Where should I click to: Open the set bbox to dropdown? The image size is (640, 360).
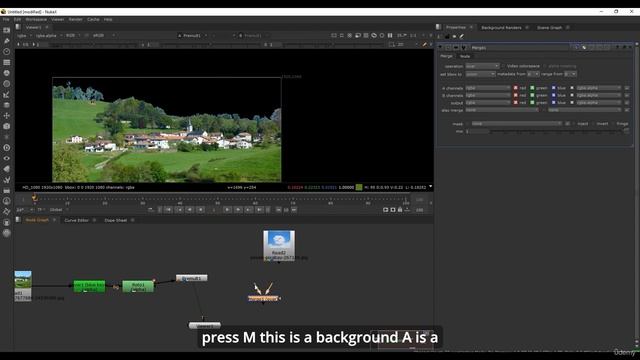pyautogui.click(x=480, y=74)
